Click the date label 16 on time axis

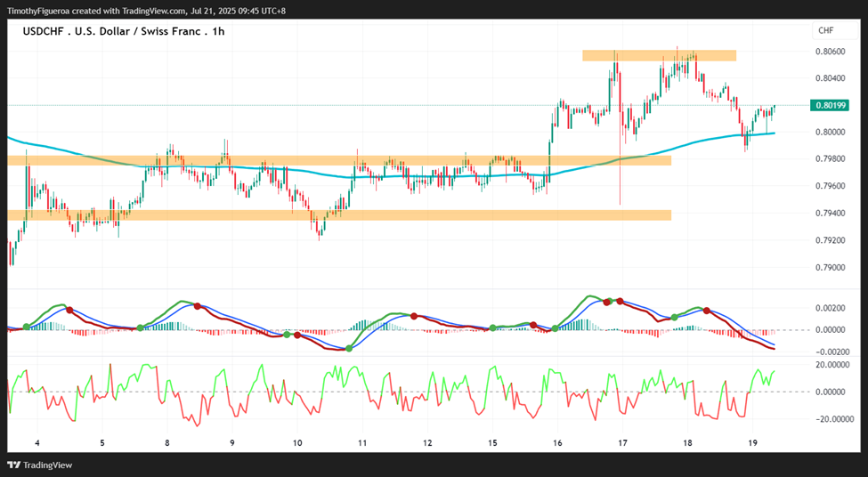[557, 443]
